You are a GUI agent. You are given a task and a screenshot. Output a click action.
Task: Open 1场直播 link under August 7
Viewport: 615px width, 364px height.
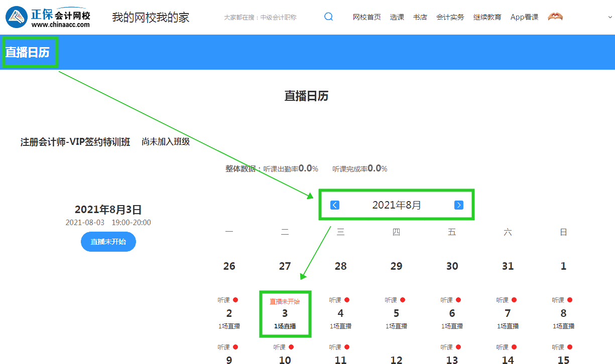(508, 326)
